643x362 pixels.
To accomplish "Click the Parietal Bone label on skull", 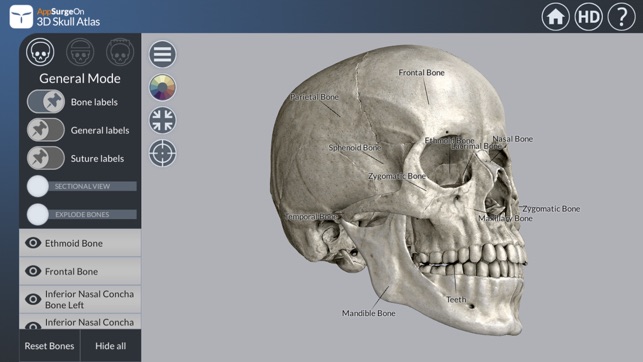I will coord(314,97).
